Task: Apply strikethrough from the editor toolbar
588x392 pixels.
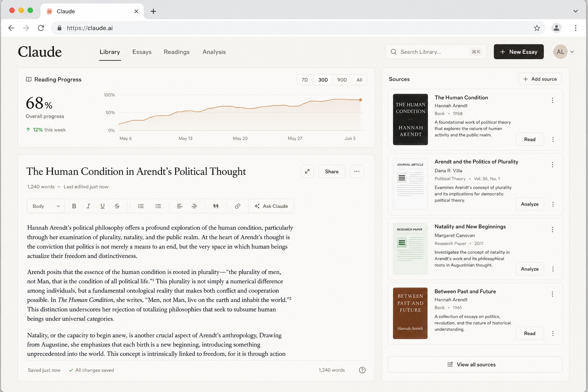Action: [x=117, y=206]
